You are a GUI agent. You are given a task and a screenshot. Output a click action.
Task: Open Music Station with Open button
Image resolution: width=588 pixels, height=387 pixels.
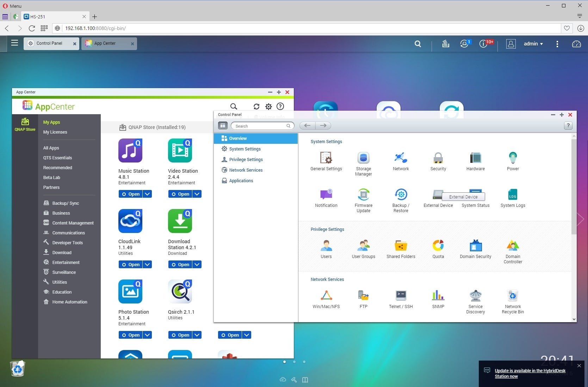point(131,194)
